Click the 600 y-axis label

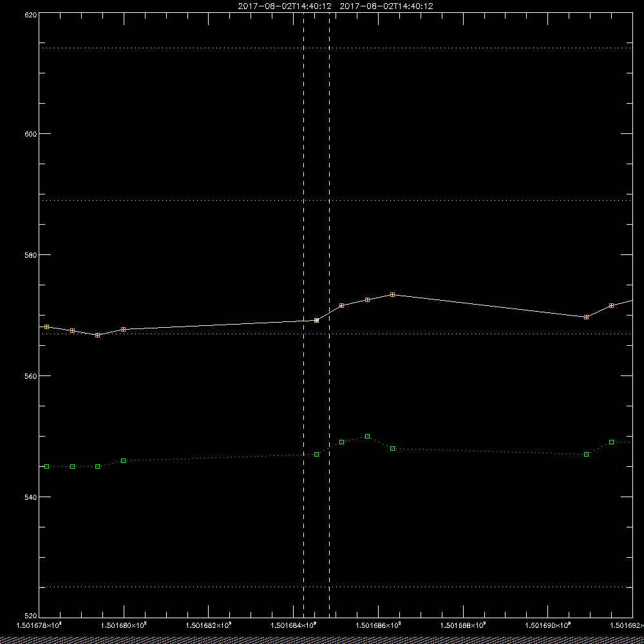click(x=32, y=134)
